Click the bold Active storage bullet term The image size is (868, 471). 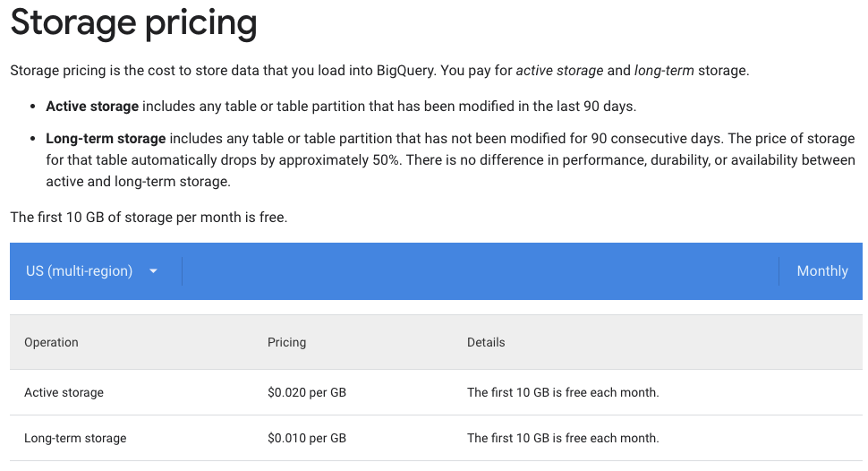pyautogui.click(x=92, y=107)
